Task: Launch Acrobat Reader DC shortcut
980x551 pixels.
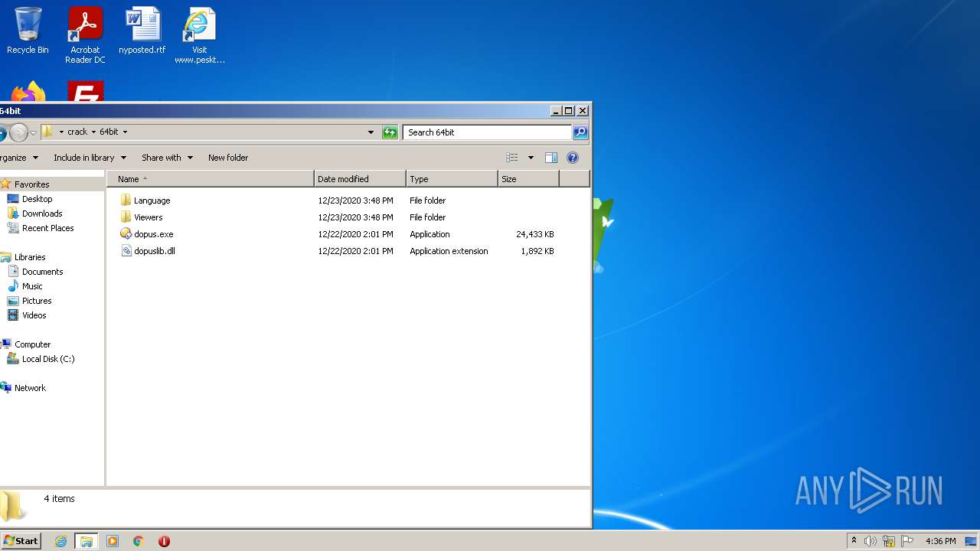Action: [85, 35]
